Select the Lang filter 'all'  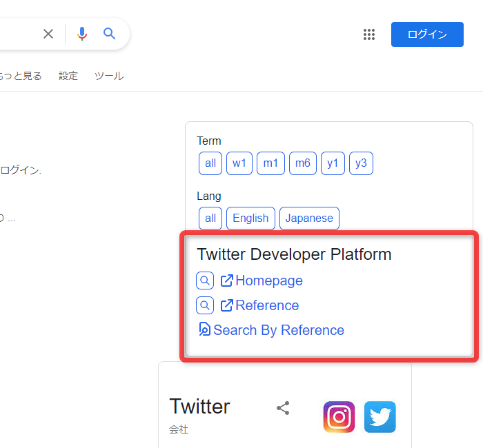(x=210, y=218)
